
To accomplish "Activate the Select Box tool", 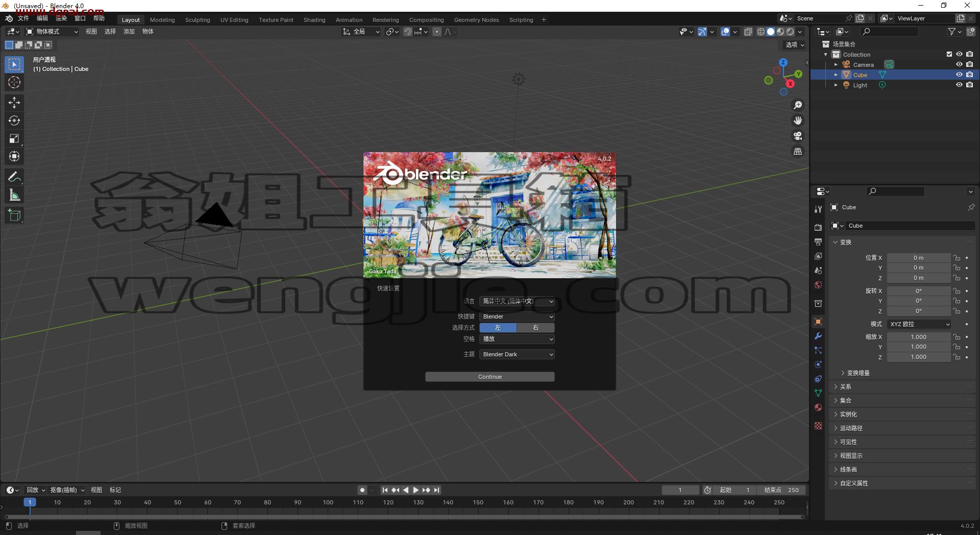I will (14, 64).
